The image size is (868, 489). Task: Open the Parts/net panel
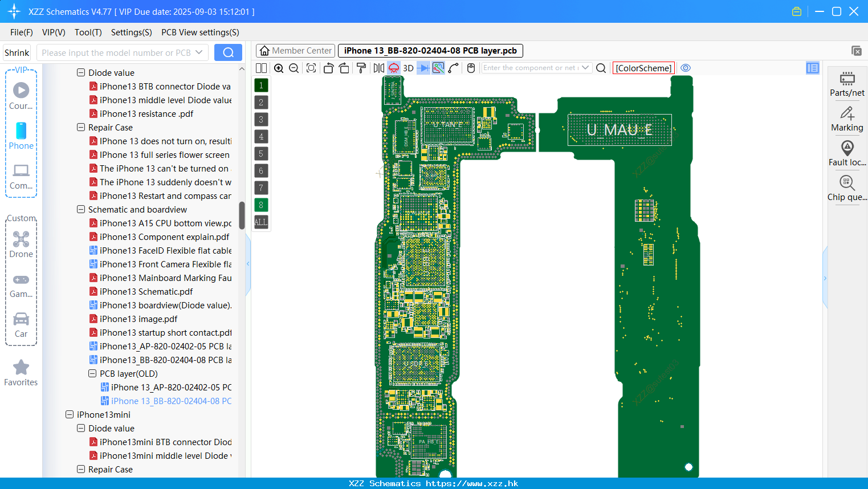click(847, 84)
